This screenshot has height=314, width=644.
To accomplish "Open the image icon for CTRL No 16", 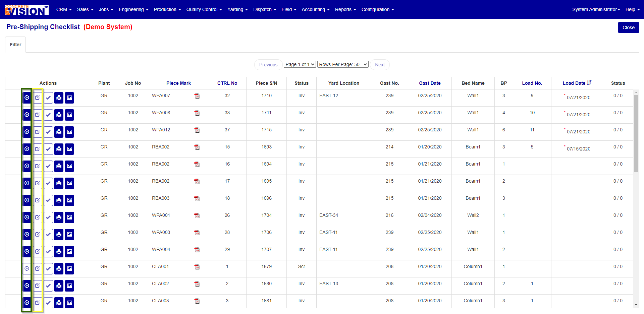I will click(x=69, y=166).
